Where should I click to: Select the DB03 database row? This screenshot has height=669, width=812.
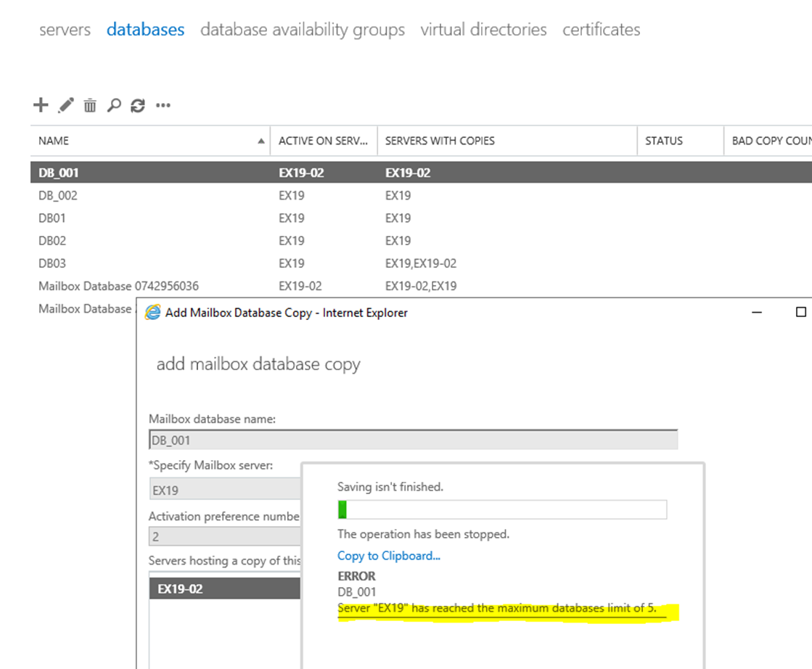click(421, 263)
